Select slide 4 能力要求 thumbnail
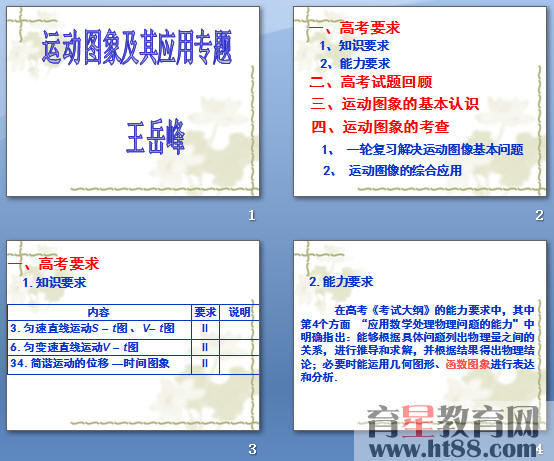The width and height of the screenshot is (554, 461). pos(420,335)
